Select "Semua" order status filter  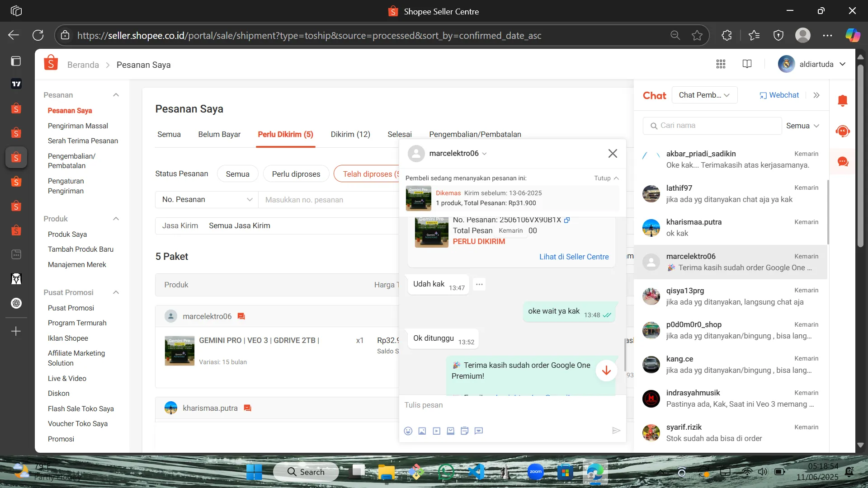pyautogui.click(x=238, y=174)
